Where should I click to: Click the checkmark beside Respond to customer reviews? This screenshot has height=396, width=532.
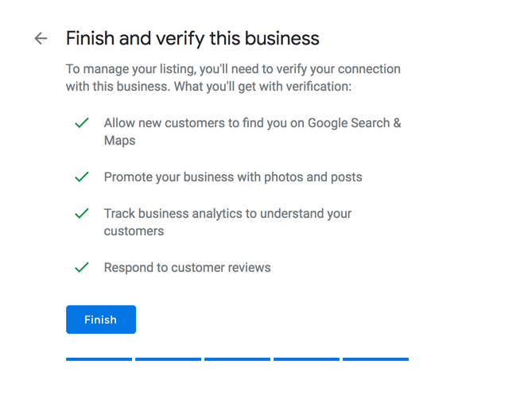pos(82,267)
